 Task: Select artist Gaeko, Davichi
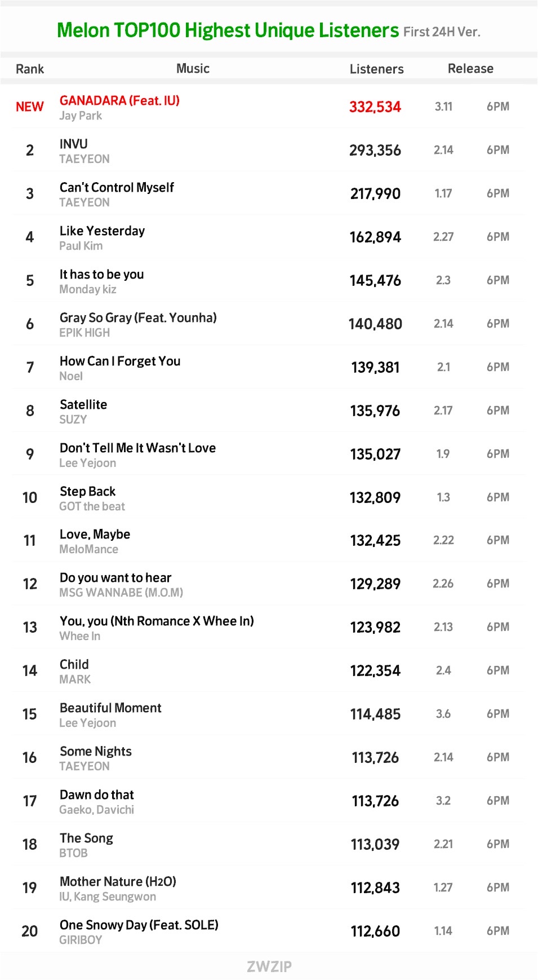click(97, 810)
